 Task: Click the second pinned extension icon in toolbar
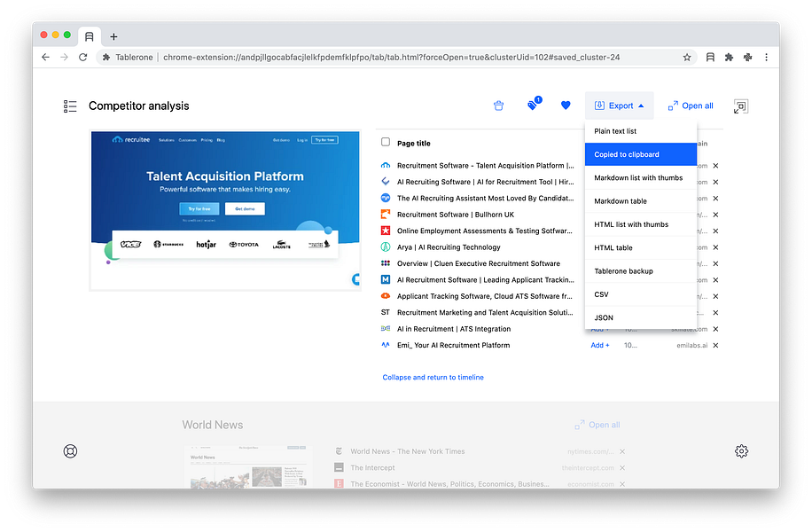[747, 57]
